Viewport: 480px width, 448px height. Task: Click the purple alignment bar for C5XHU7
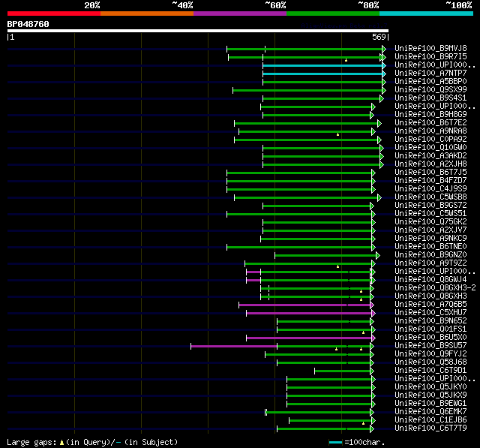(309, 313)
